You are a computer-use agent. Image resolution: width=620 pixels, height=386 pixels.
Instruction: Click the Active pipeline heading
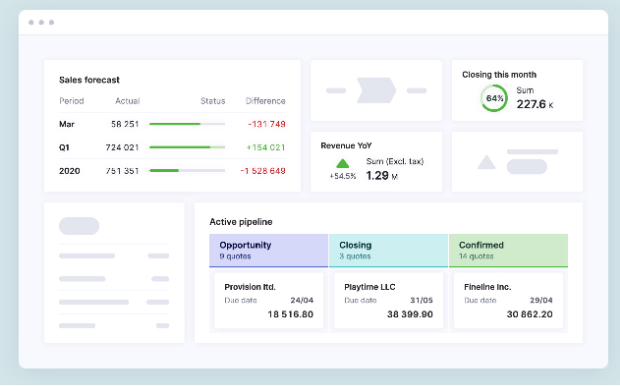click(241, 222)
